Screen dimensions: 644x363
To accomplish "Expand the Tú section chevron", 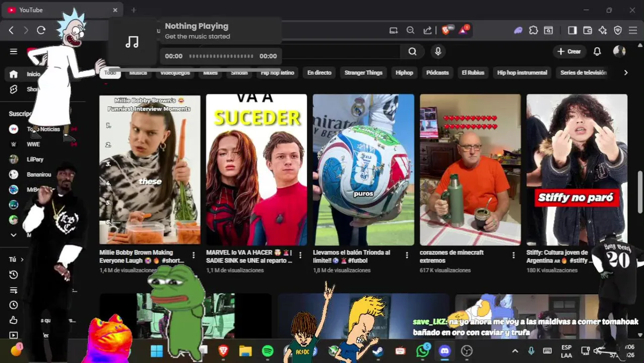I will click(x=22, y=260).
